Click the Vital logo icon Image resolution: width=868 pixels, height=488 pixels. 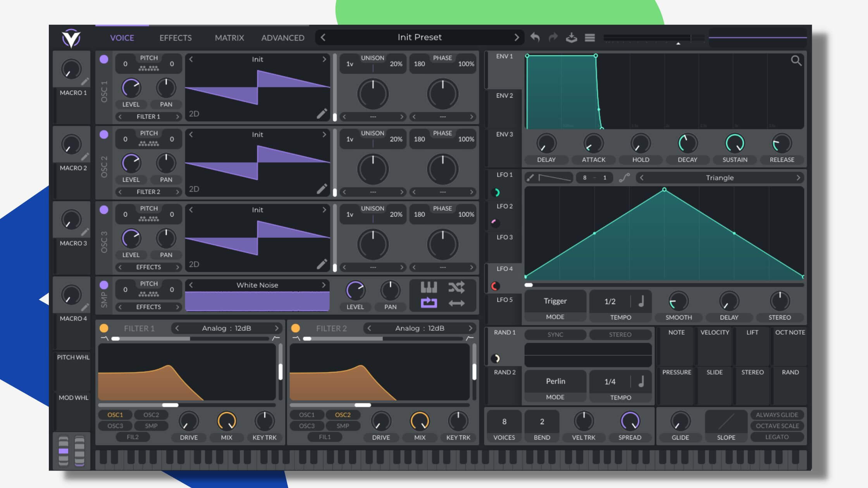coord(71,38)
